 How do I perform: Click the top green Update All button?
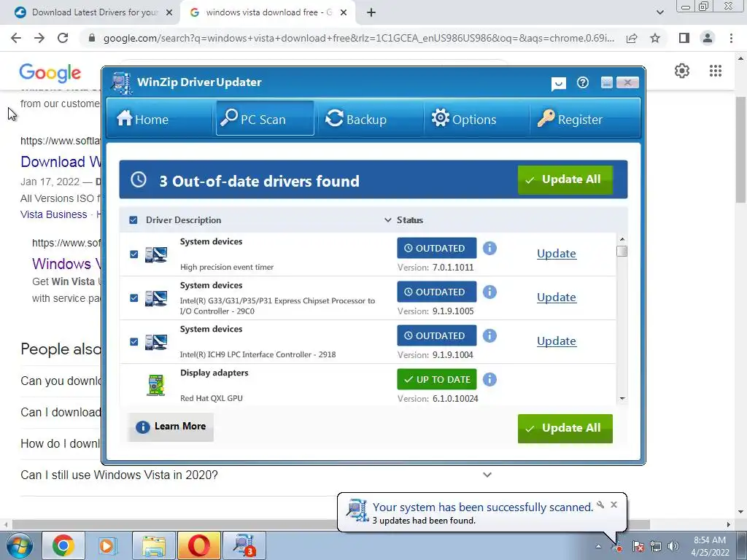tap(565, 179)
